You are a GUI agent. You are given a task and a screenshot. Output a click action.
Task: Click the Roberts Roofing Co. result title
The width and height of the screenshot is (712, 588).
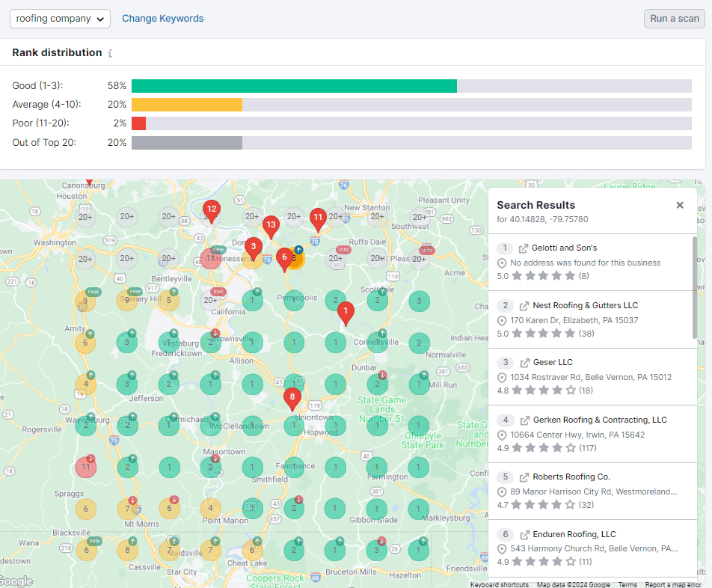pos(571,477)
